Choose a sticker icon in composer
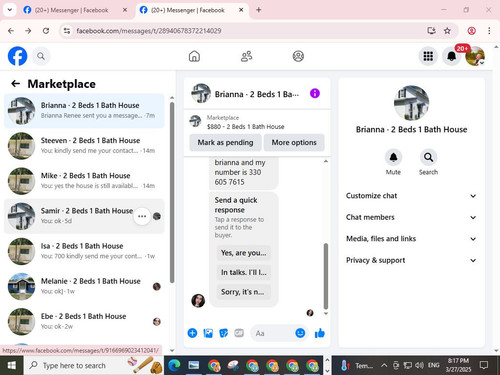The image size is (500, 375). 224,333
